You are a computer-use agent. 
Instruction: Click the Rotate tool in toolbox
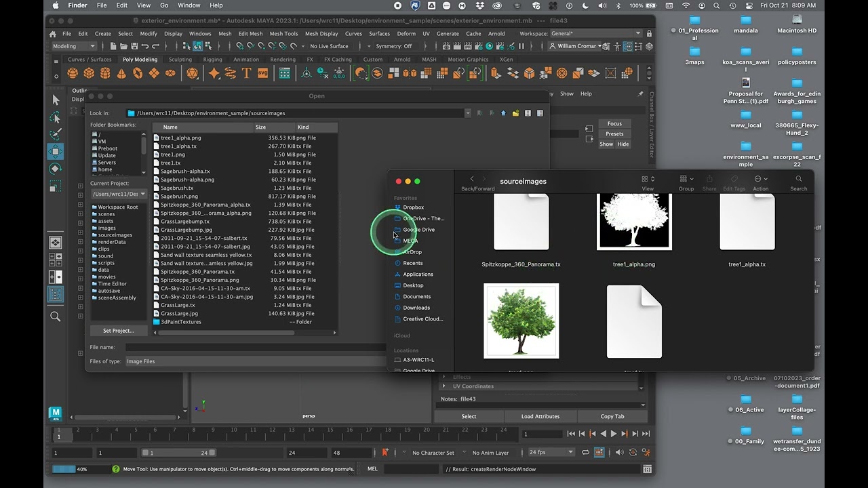pos(56,169)
